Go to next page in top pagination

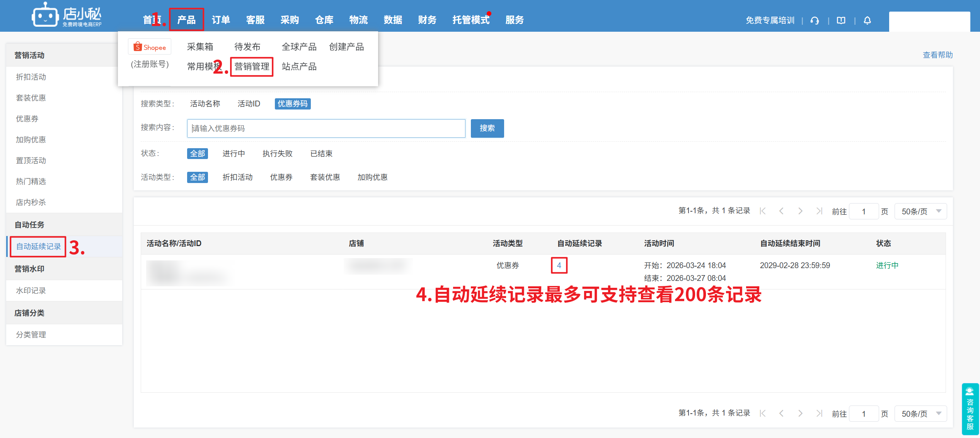pos(800,211)
